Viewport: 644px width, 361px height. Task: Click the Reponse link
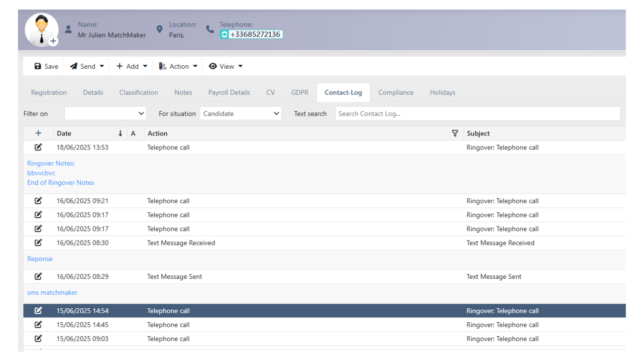(40, 258)
